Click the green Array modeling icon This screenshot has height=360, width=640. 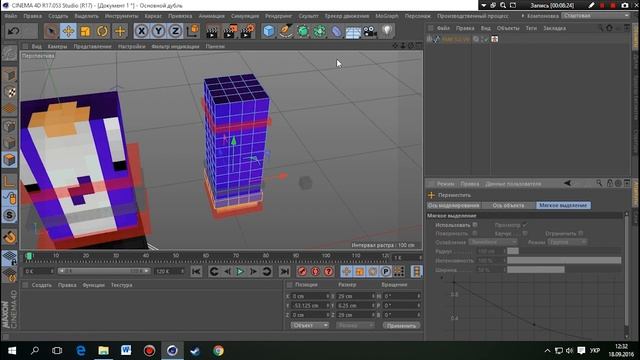320,31
